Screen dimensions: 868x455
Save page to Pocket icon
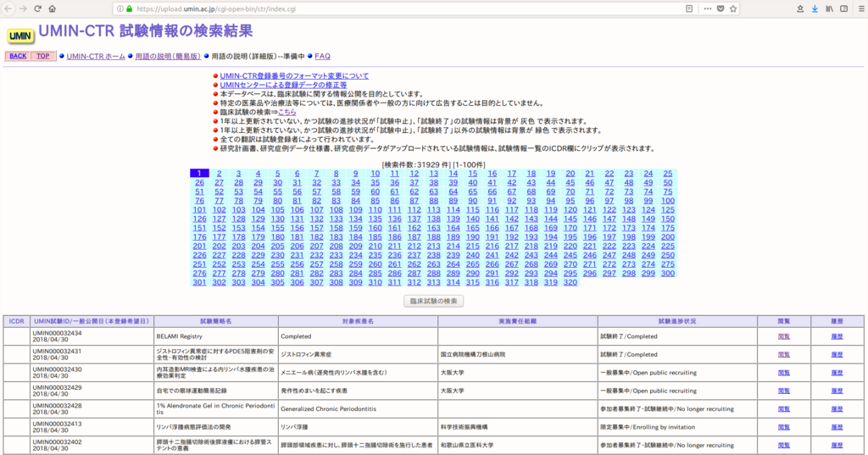click(x=721, y=8)
